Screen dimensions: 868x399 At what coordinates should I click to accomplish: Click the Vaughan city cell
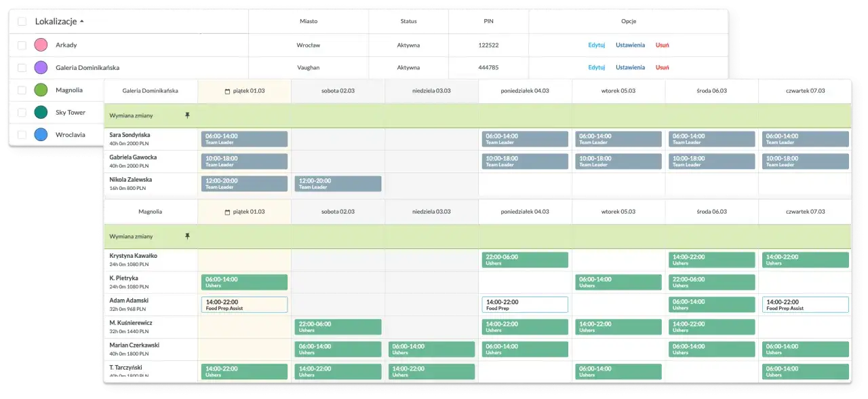tap(309, 67)
